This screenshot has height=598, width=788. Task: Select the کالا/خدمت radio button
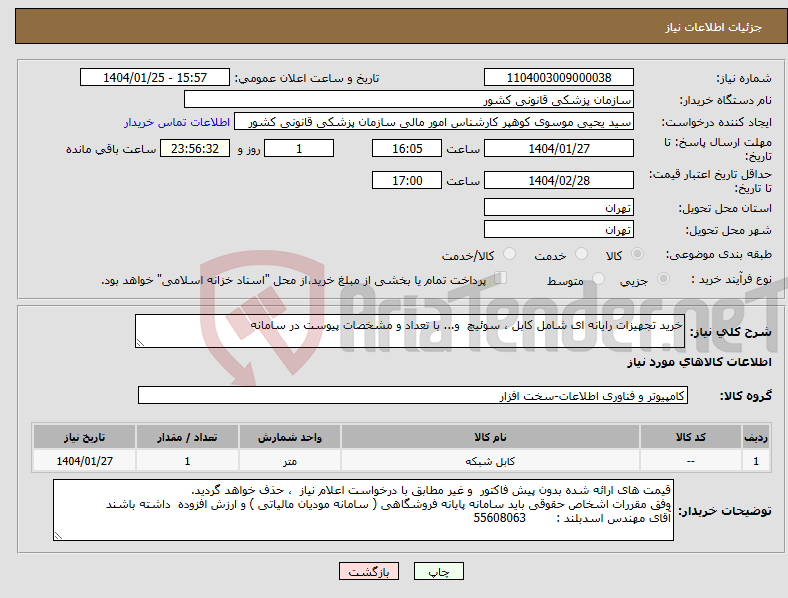[x=509, y=254]
